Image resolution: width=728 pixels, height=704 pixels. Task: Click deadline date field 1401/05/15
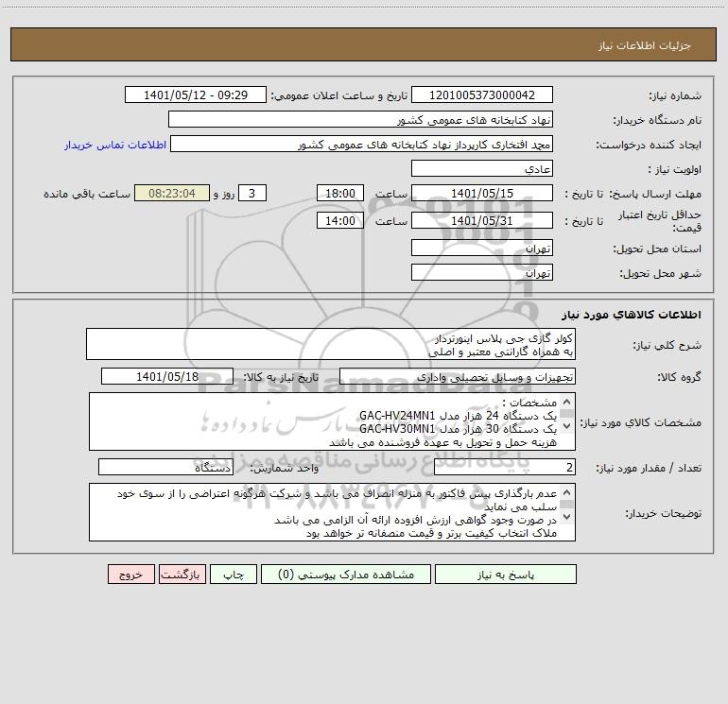(482, 193)
